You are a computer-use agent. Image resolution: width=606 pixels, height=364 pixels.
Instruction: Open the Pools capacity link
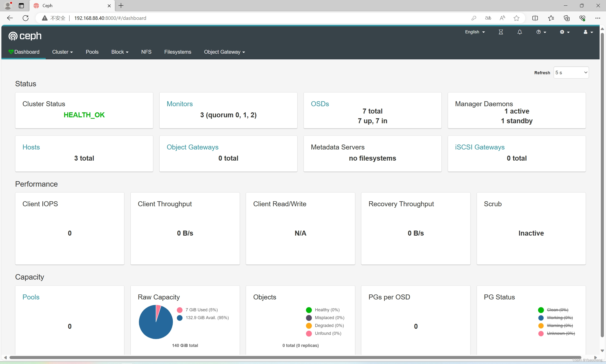(31, 297)
